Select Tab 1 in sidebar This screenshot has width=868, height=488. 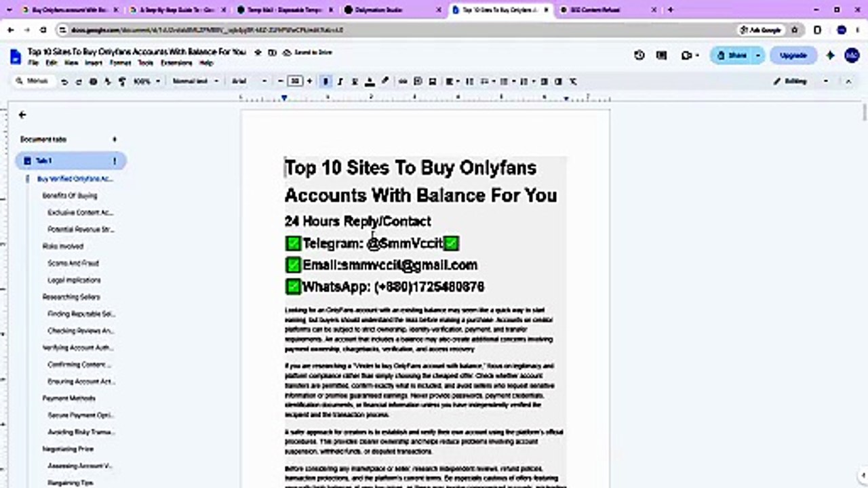(x=71, y=161)
